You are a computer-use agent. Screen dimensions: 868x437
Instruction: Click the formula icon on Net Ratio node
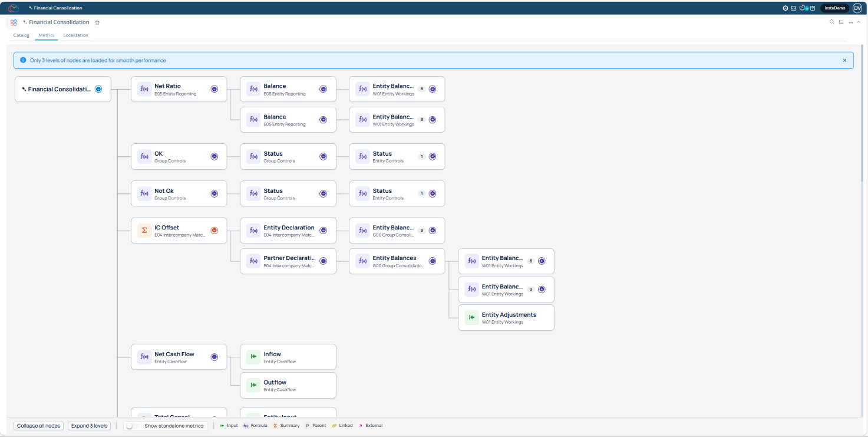[x=144, y=88]
